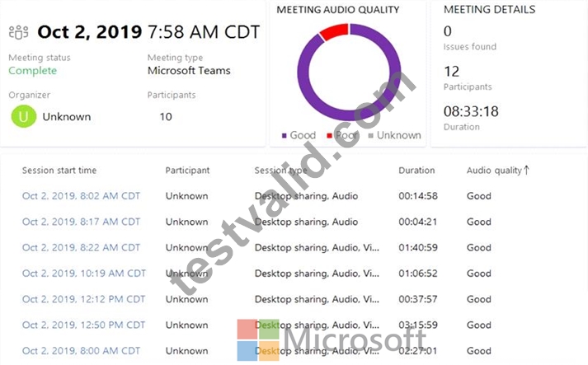Open the Oct 2, 2019, 12:50 PM CDT session
Image resolution: width=588 pixels, height=365 pixels.
click(83, 325)
